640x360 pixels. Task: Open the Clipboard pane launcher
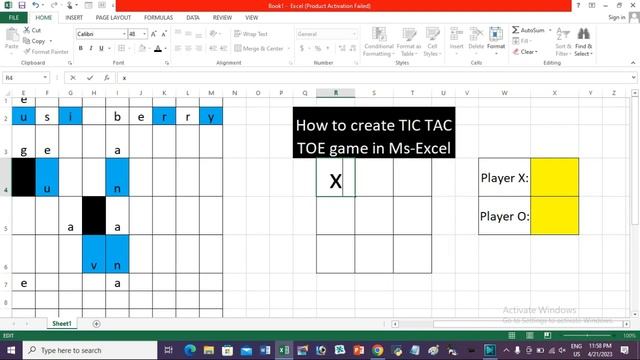tap(70, 63)
